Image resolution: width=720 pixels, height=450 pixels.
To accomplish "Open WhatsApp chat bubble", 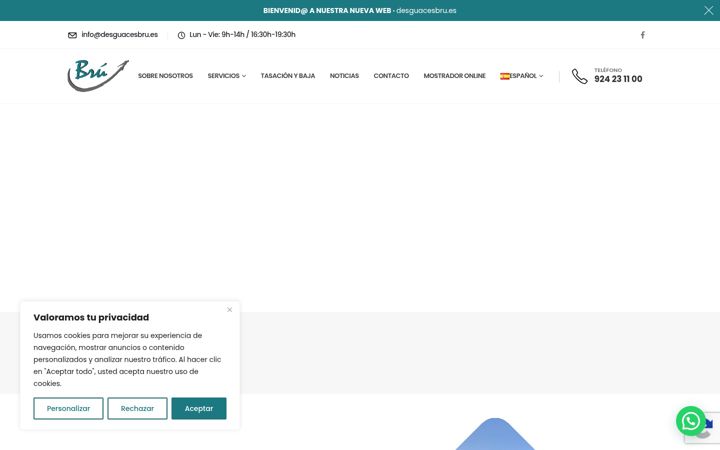I will 691,421.
